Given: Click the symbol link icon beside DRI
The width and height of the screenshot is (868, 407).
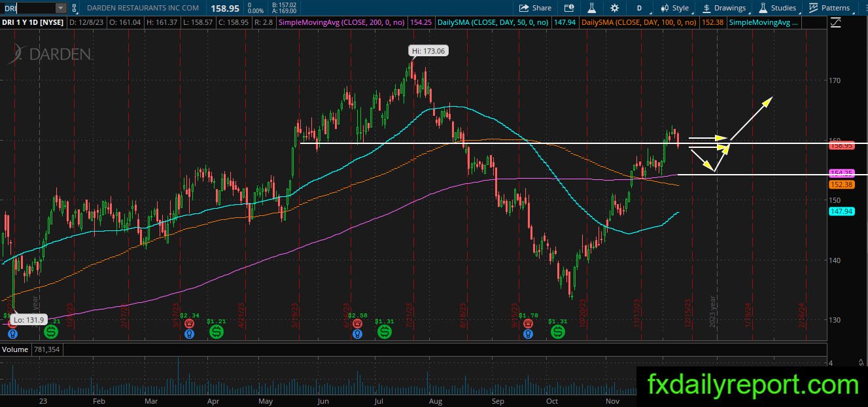Looking at the screenshot, I should pos(74,8).
